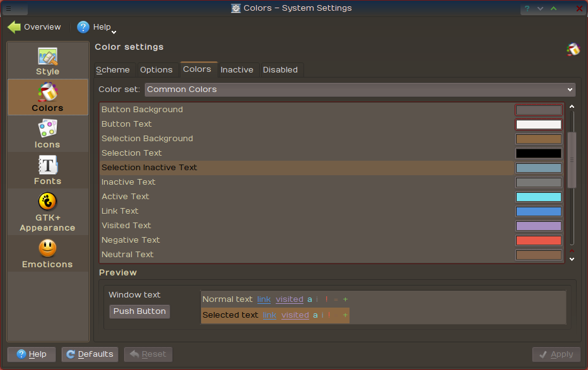Select the Negative Text row label
The height and width of the screenshot is (370, 588).
coord(131,240)
